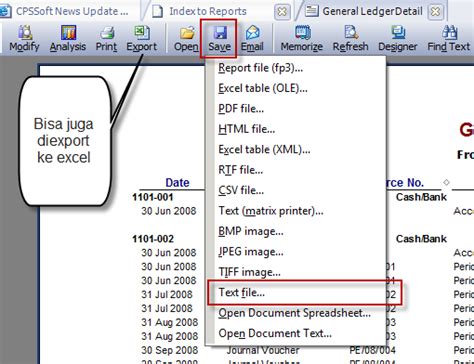Open the report Designer tool
Image resolution: width=474 pixels, height=364 pixels.
coord(398,39)
